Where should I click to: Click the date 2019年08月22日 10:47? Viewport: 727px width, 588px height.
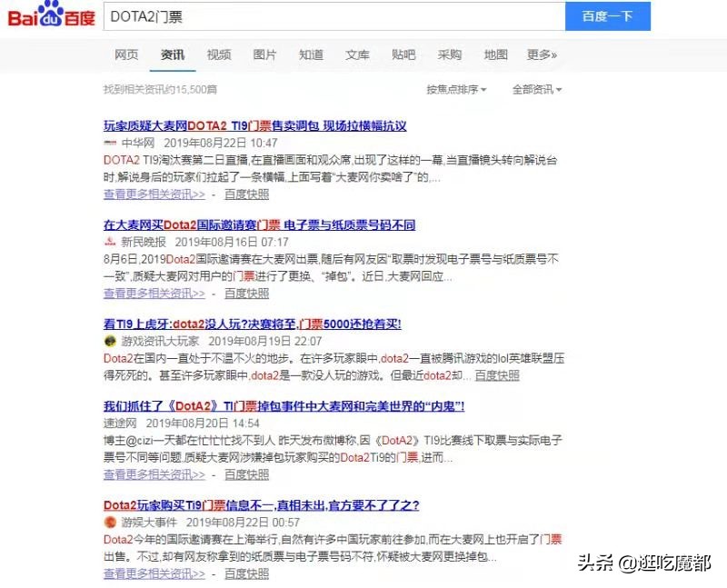pyautogui.click(x=221, y=143)
